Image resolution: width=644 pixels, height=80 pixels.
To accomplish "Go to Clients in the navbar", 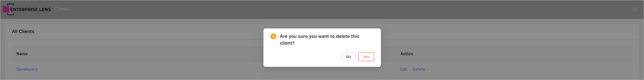I will click(x=62, y=9).
